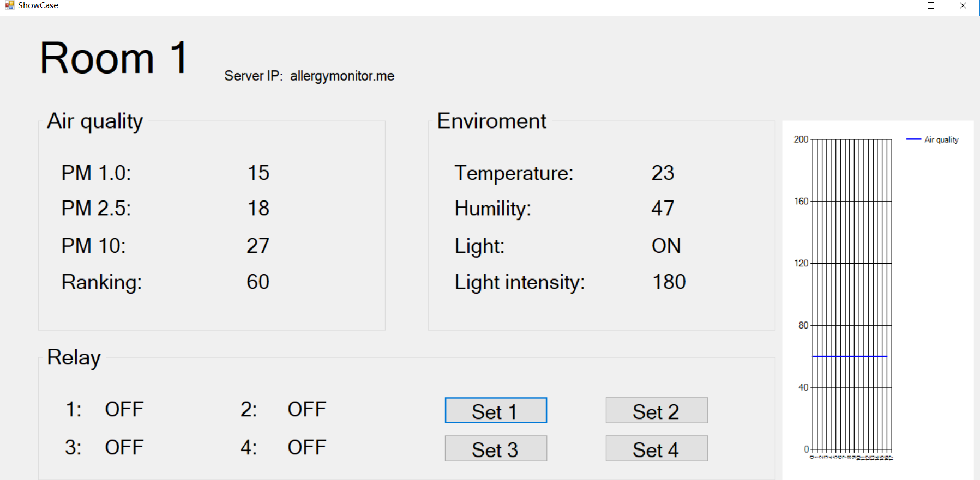Click the blue Air quality legend marker
The height and width of the screenshot is (480, 980).
(x=913, y=139)
